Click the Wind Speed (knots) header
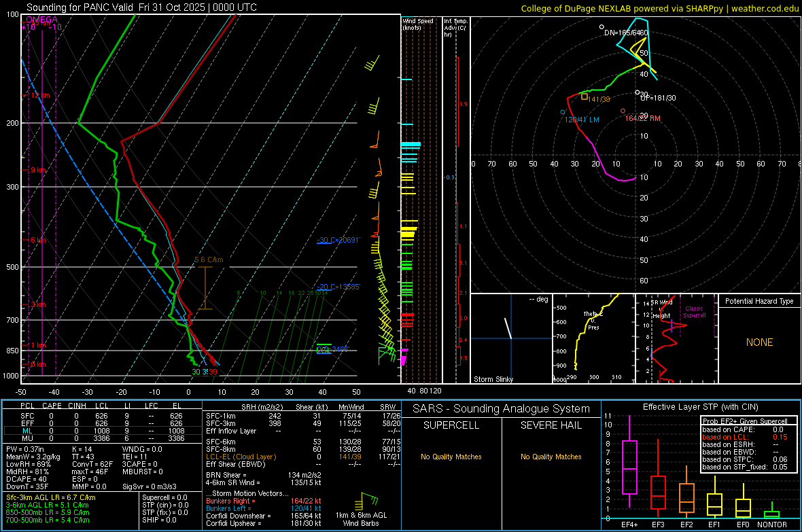 [x=417, y=24]
